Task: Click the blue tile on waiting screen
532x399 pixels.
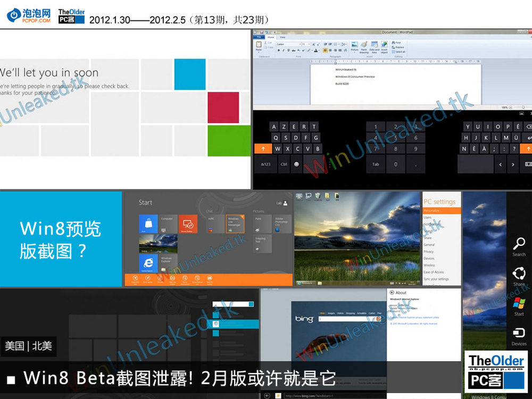Action: tap(190, 74)
